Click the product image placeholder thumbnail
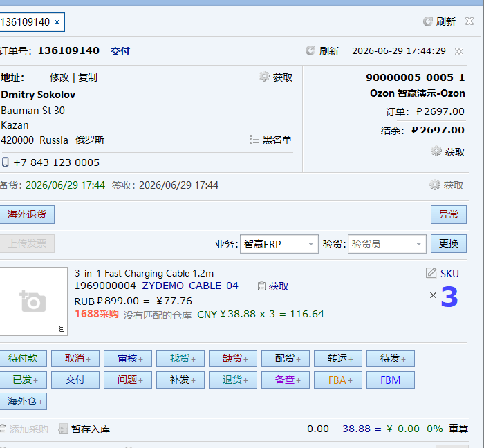 (x=33, y=301)
